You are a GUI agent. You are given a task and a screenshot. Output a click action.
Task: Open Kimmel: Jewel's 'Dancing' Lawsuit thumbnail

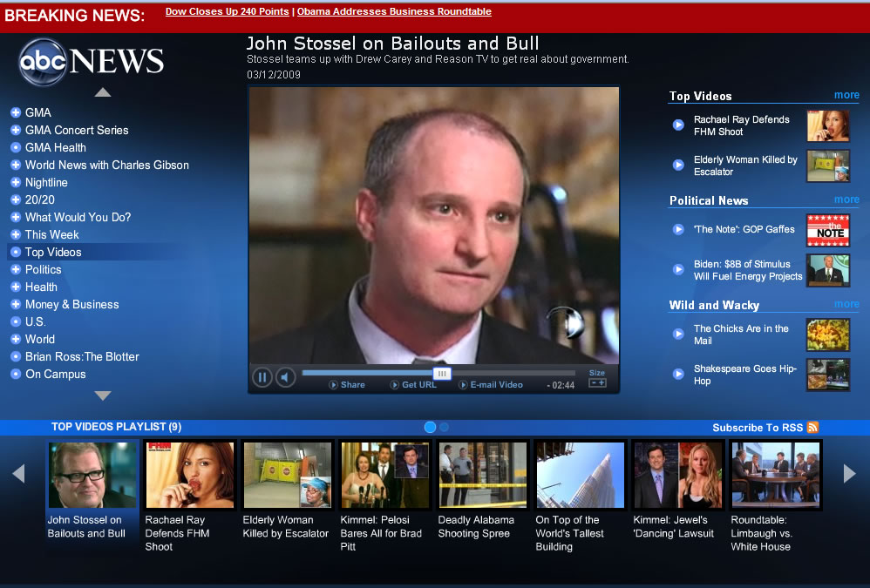click(x=678, y=475)
